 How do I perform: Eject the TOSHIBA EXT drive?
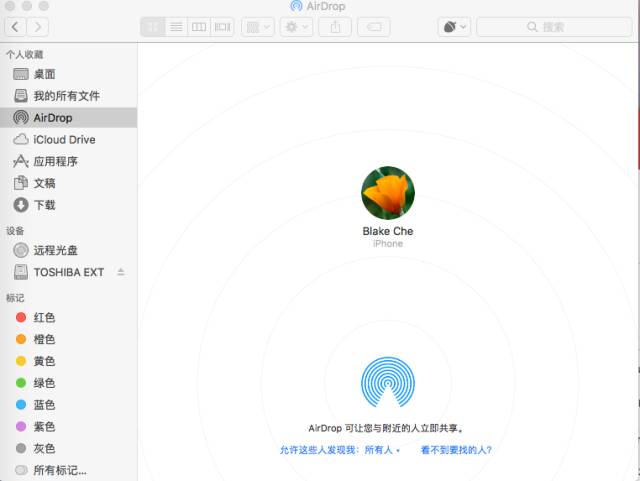point(121,272)
